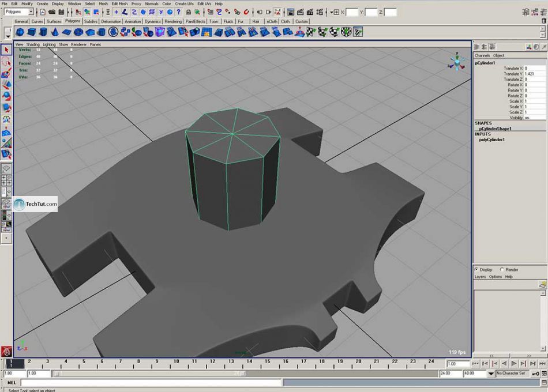
Task: Click the playback end time field 24.00
Action: (x=450, y=374)
